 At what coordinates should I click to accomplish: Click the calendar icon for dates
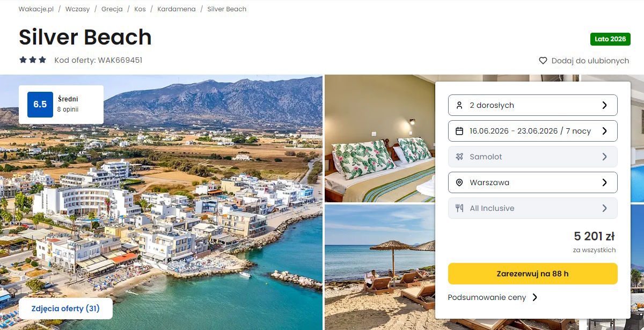(459, 131)
